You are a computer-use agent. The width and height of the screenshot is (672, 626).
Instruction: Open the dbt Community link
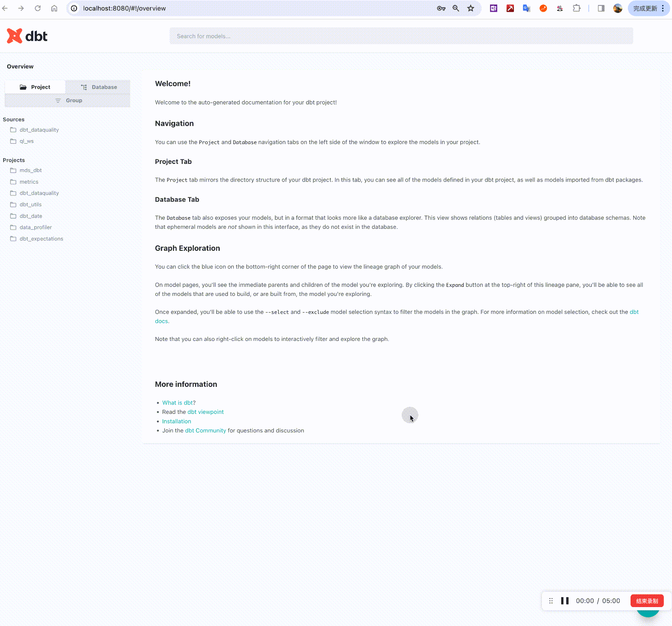click(205, 431)
